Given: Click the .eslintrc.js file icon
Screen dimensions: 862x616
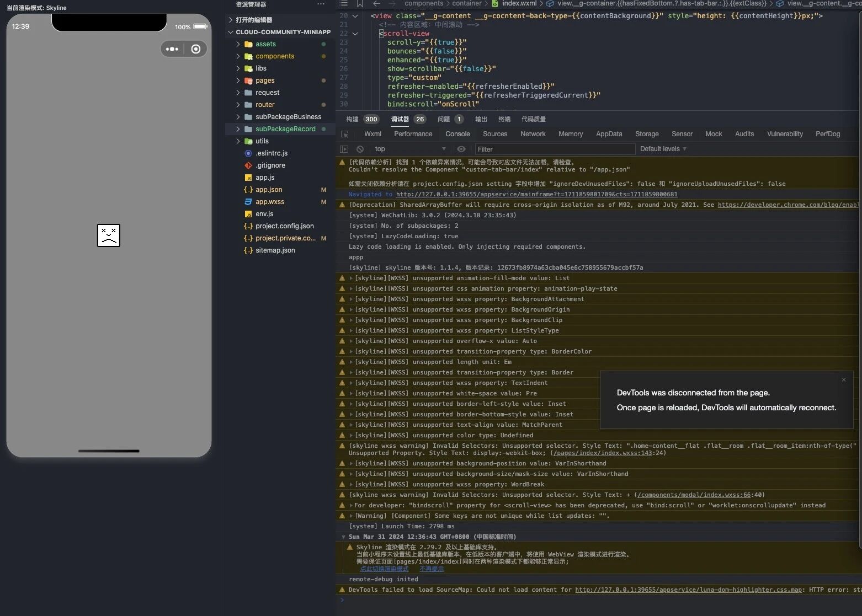Looking at the screenshot, I should [248, 153].
